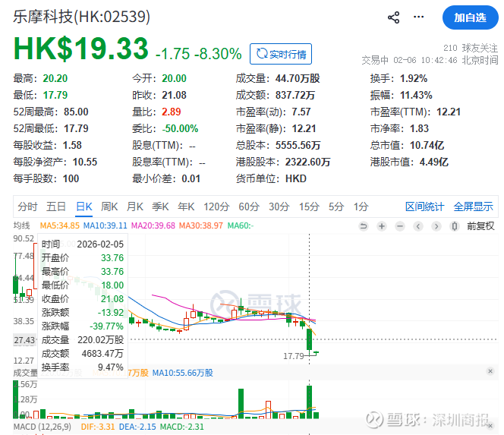
Task: Select the 日K chart tab
Action: [84, 206]
